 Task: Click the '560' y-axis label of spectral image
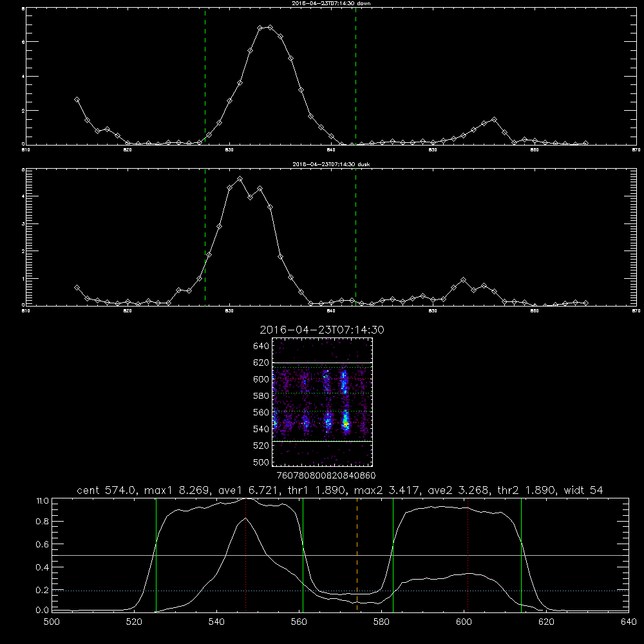pos(261,412)
